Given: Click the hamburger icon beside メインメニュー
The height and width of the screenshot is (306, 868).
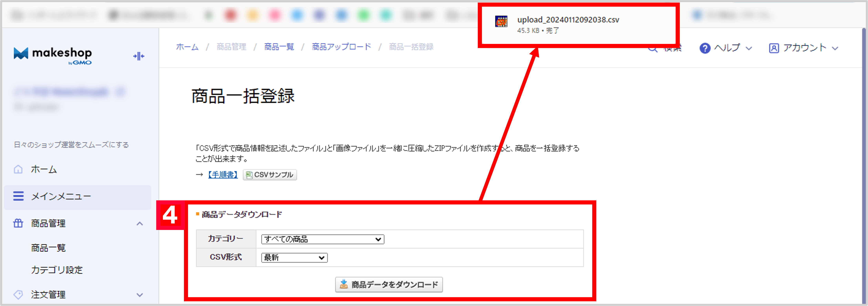Looking at the screenshot, I should click(x=18, y=196).
